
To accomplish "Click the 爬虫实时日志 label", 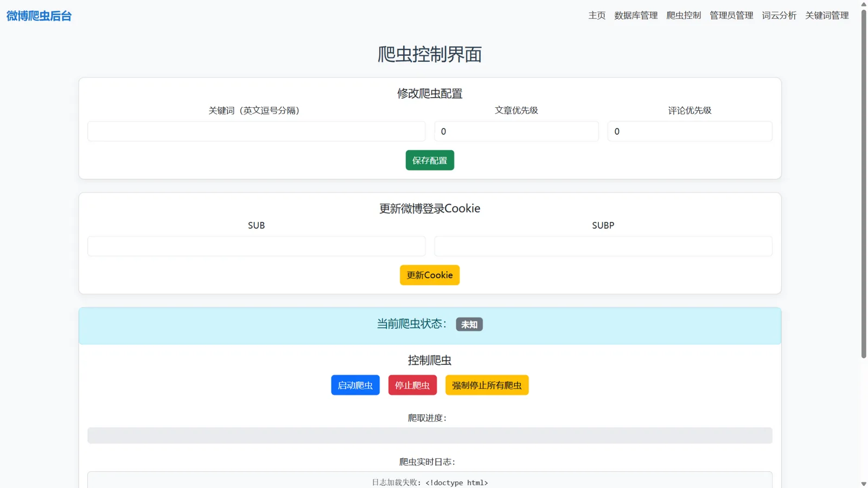I will pos(427,462).
